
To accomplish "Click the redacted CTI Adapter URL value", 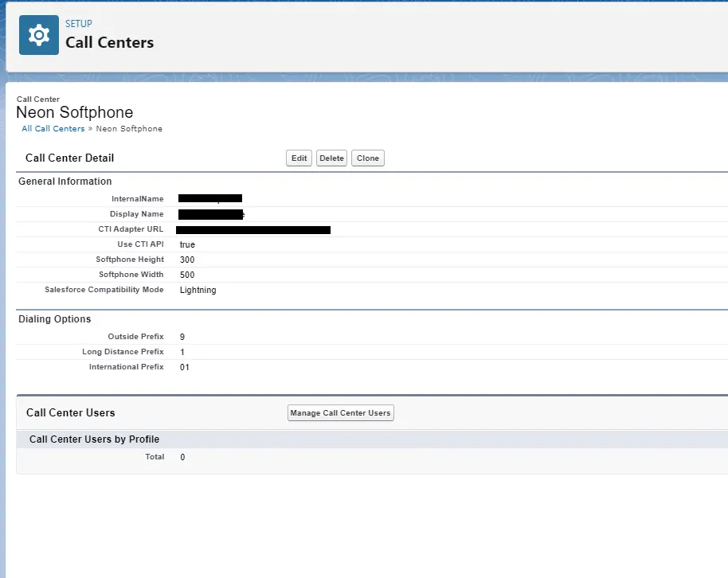I will pos(252,230).
